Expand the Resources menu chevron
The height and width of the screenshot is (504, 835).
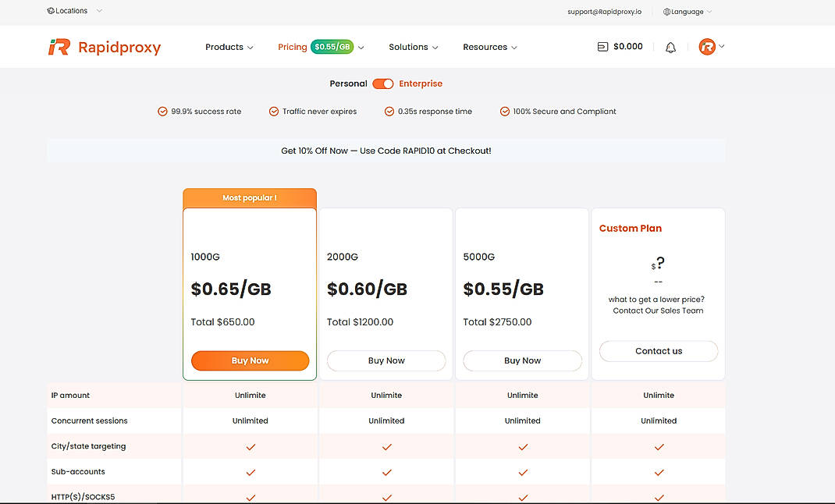(514, 48)
